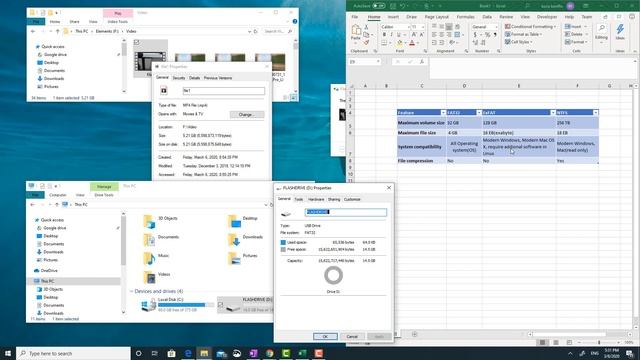
Task: Open the Hardware tab in FLASHDRIVE Properties
Action: pyautogui.click(x=316, y=200)
